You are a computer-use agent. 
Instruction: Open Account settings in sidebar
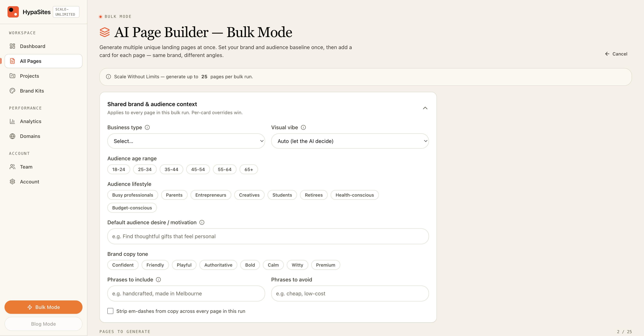(x=43, y=182)
